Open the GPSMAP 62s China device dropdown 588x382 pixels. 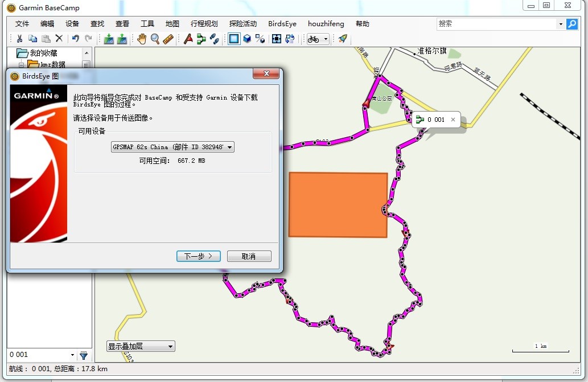(172, 147)
